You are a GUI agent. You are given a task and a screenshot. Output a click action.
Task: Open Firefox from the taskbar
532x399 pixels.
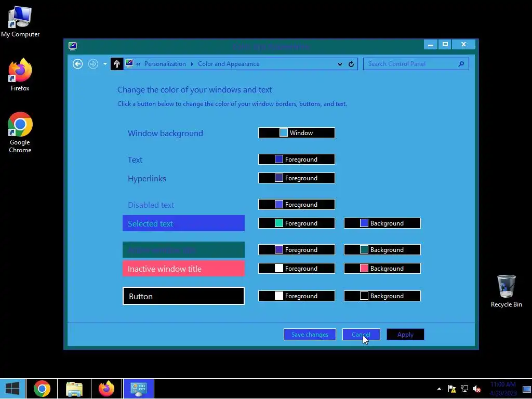107,389
